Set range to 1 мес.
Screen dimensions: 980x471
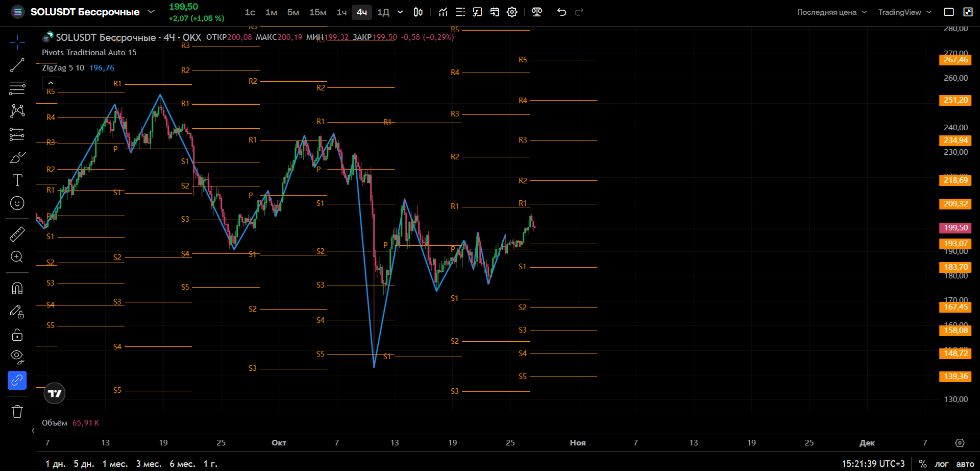(x=115, y=464)
